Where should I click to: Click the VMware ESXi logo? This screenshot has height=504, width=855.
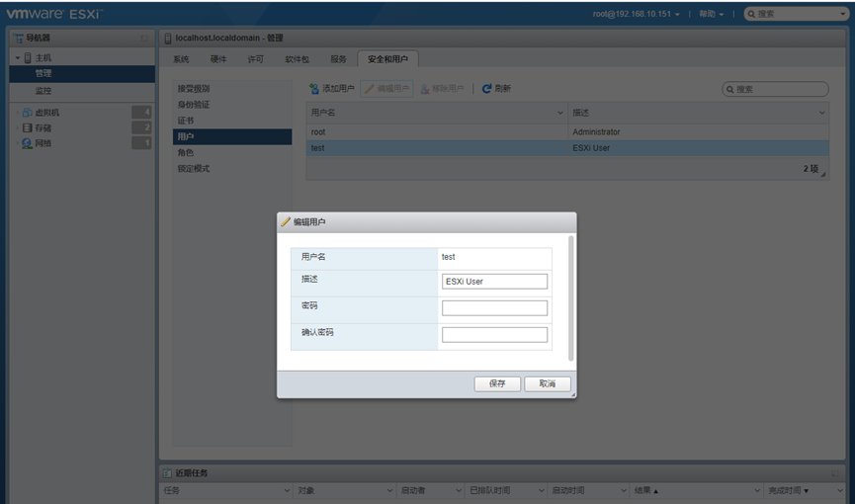(53, 14)
